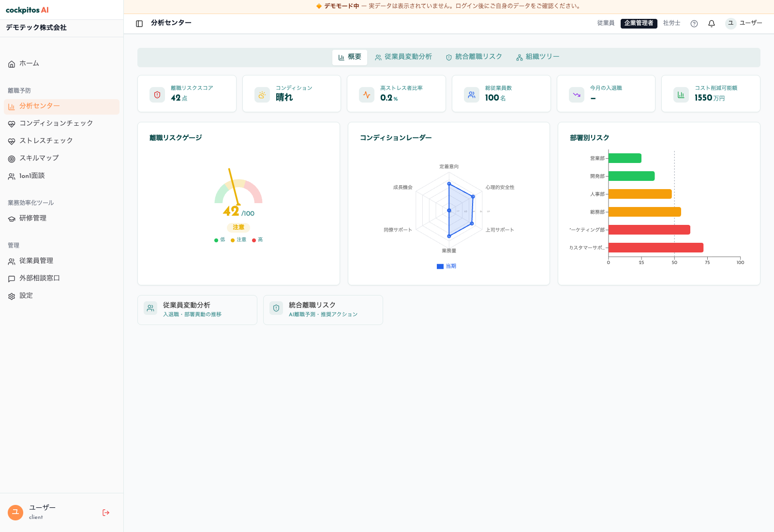Click the people icon on 従業員変動分析 link card
The width and height of the screenshot is (774, 532).
[150, 308]
